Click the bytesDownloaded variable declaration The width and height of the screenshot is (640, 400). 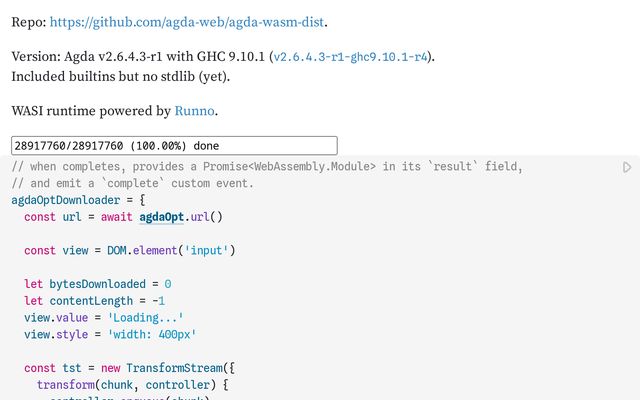pyautogui.click(x=96, y=284)
